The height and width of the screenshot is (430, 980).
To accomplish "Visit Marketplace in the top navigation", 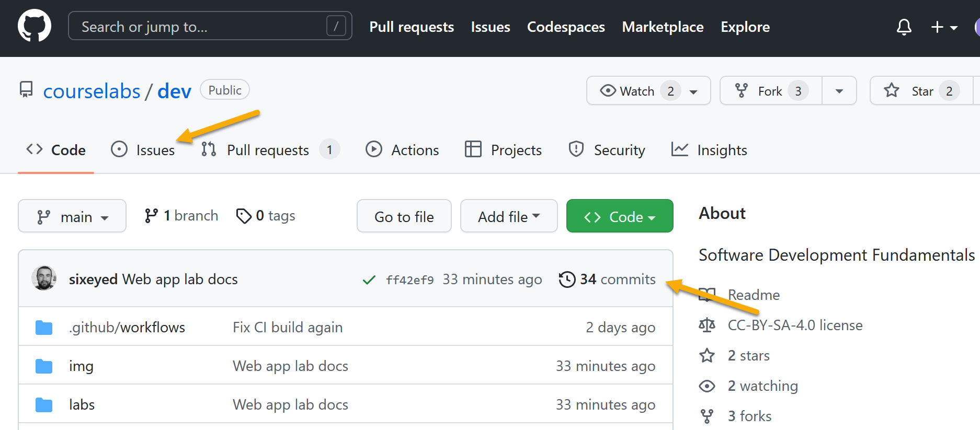I will click(663, 27).
